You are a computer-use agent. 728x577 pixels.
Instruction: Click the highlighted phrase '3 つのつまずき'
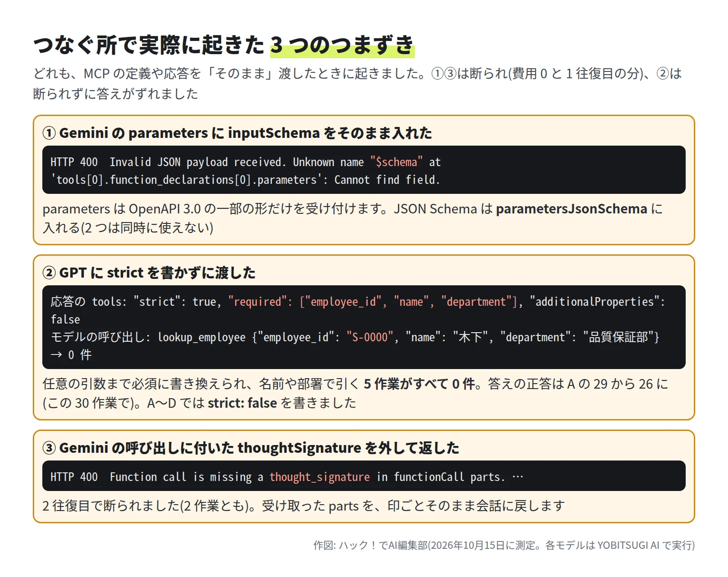click(342, 45)
